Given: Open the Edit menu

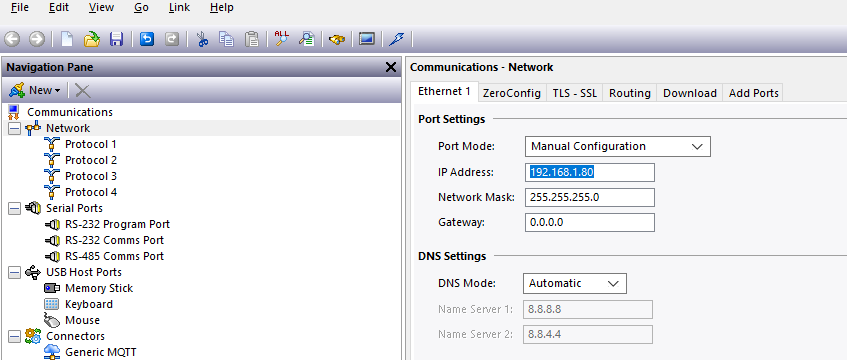Looking at the screenshot, I should coord(59,8).
